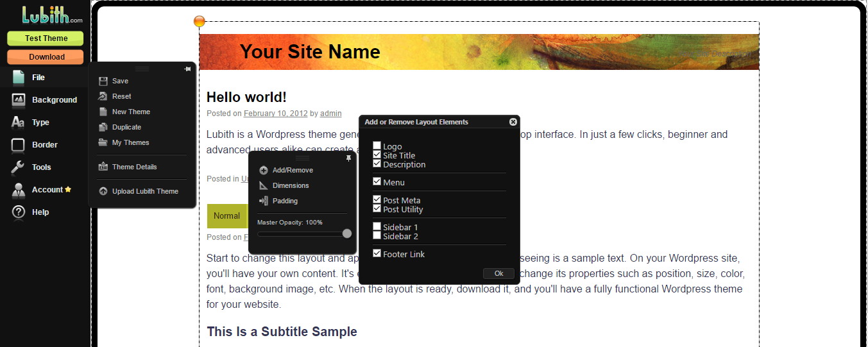Enable the Sidebar 1 checkbox

click(377, 226)
